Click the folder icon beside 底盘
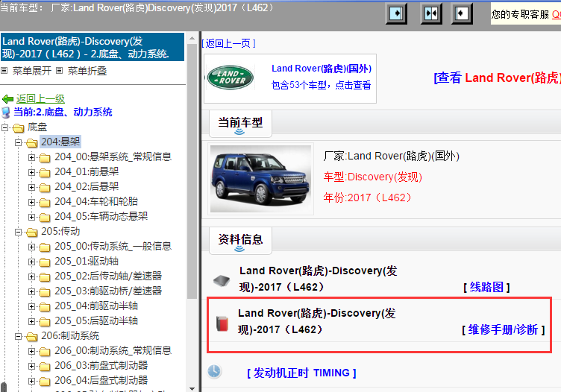561x392 pixels. [x=18, y=128]
